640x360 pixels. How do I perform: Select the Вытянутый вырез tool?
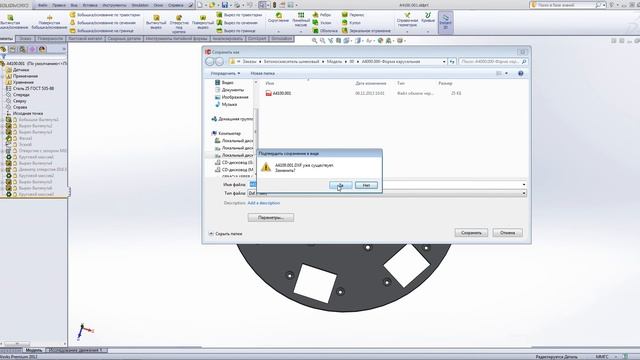click(156, 22)
